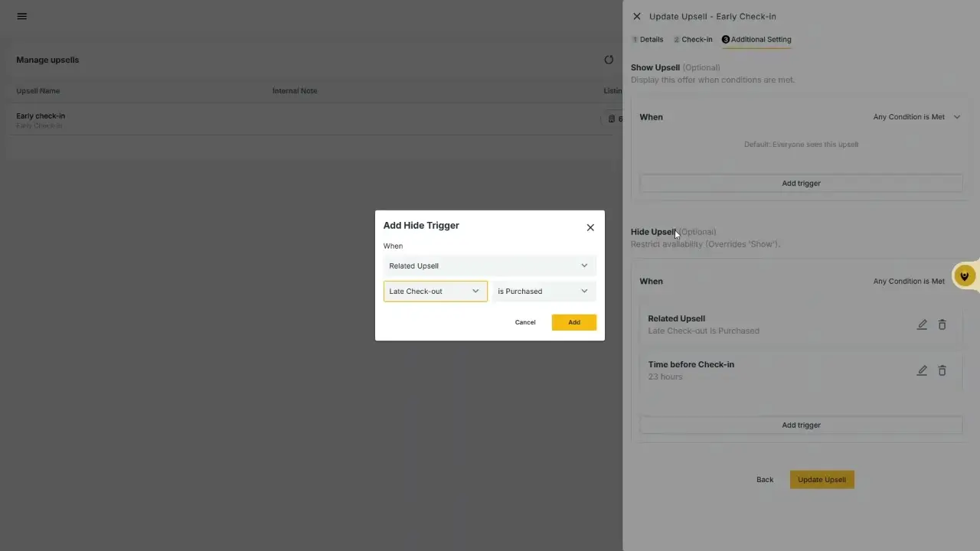
Task: Expand Show Upsell Any Condition is Met dropdown
Action: coord(916,117)
